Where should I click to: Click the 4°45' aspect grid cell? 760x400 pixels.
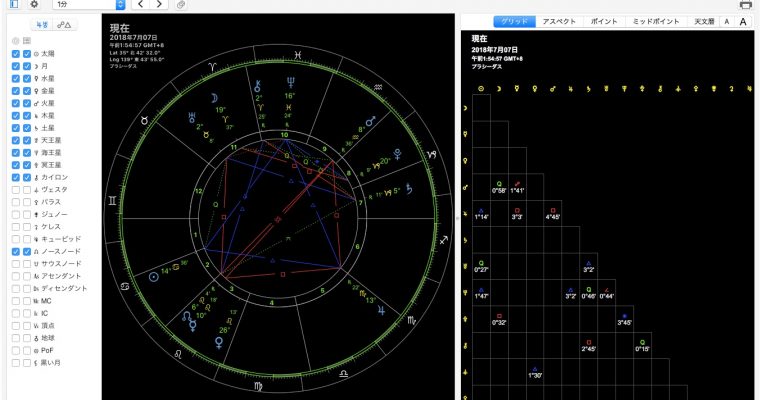553,214
